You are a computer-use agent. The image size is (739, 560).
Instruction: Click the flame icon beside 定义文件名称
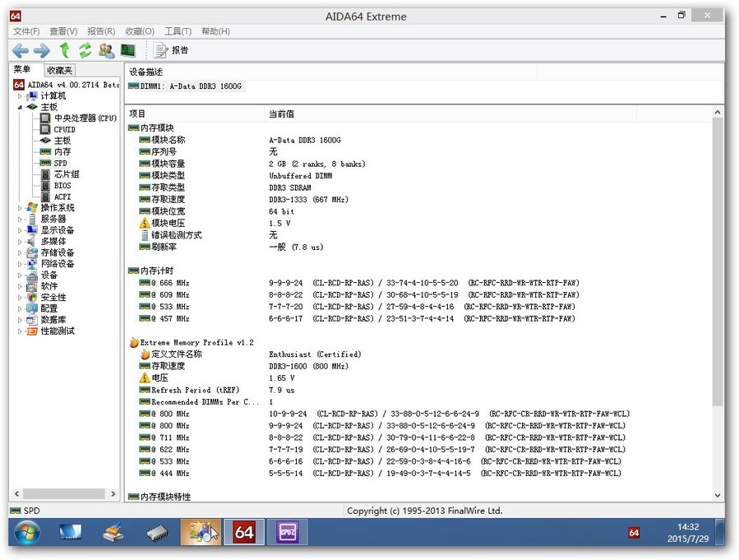pyautogui.click(x=145, y=354)
